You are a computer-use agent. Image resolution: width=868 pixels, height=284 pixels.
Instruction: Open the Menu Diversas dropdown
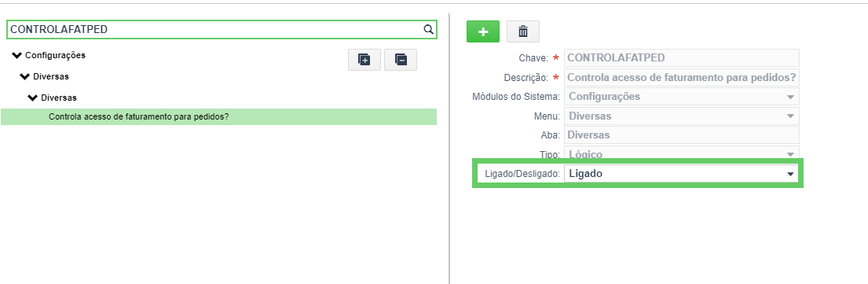click(682, 116)
